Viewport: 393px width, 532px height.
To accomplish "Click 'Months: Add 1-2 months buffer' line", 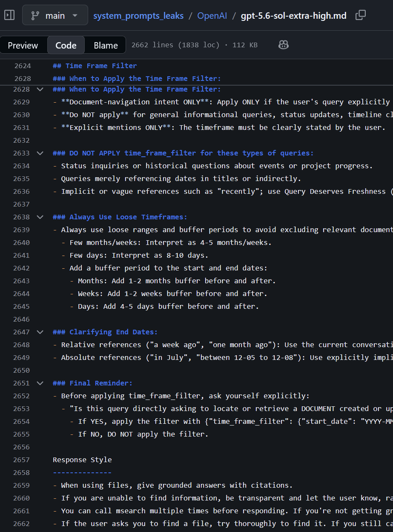I will [x=173, y=281].
